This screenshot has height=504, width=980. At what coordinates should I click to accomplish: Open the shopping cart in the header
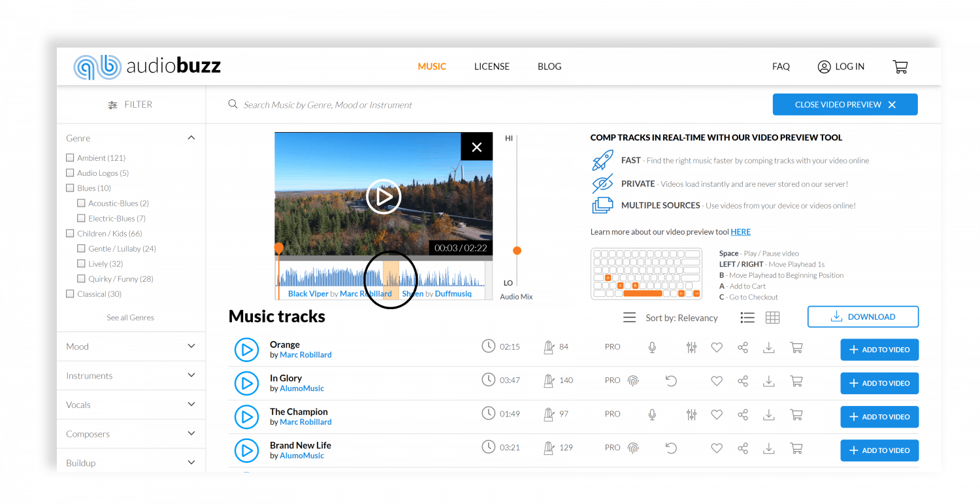point(900,66)
